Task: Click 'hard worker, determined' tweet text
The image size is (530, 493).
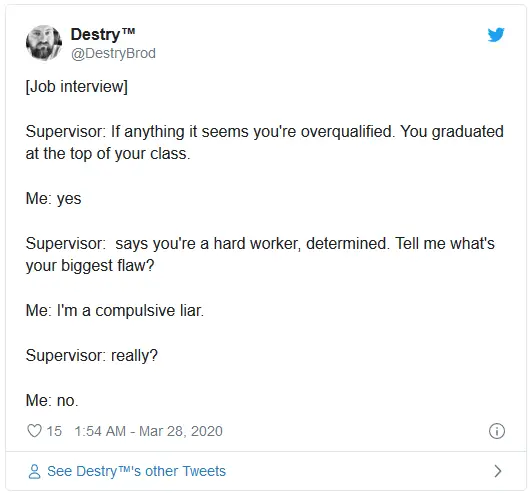Action: click(x=300, y=243)
